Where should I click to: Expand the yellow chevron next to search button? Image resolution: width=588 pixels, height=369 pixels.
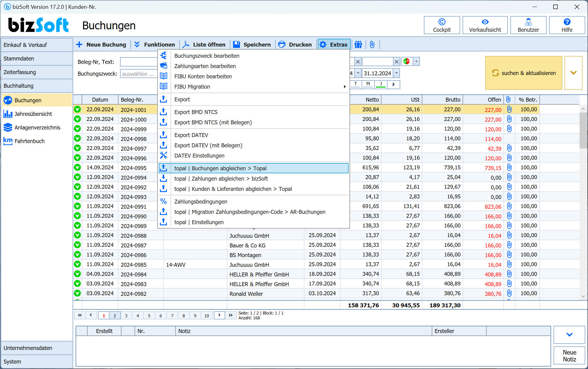click(573, 73)
